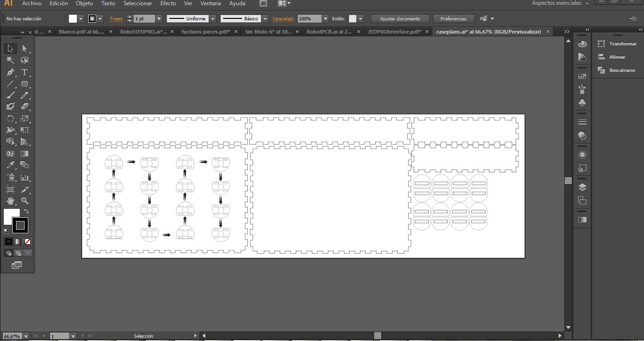Set paint mode to None
This screenshot has height=341, width=644.
28,241
